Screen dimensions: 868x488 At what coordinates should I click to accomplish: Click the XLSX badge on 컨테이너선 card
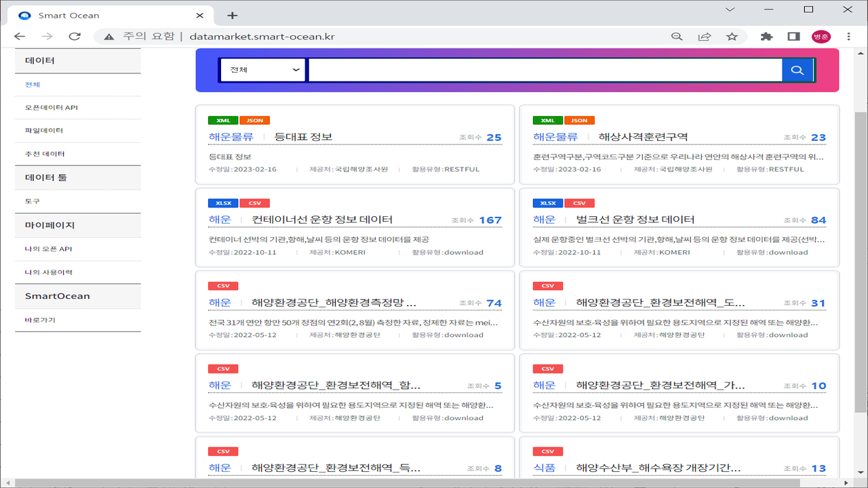(223, 203)
